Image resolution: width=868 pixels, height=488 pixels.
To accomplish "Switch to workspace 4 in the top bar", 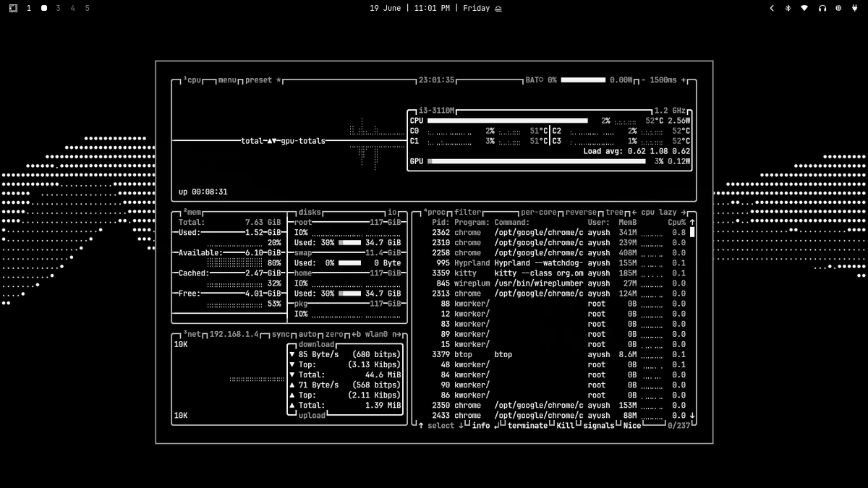I will coord(72,8).
